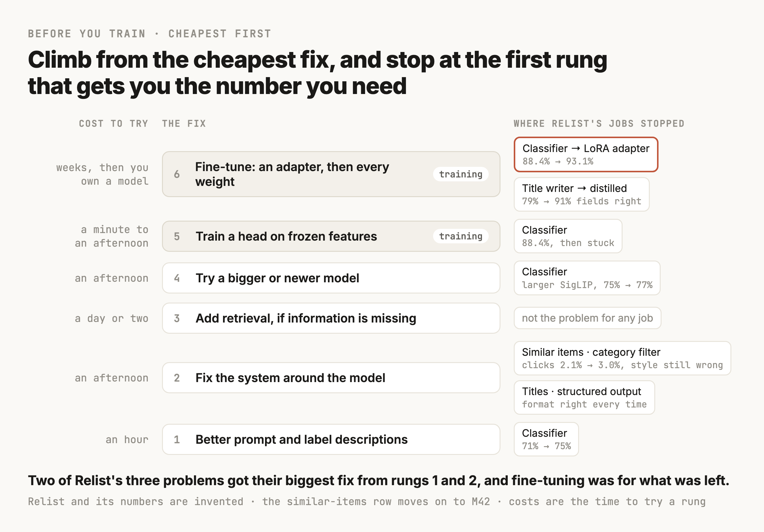Open the 'Title writer → distilled' card
This screenshot has height=532, width=764.
(582, 194)
